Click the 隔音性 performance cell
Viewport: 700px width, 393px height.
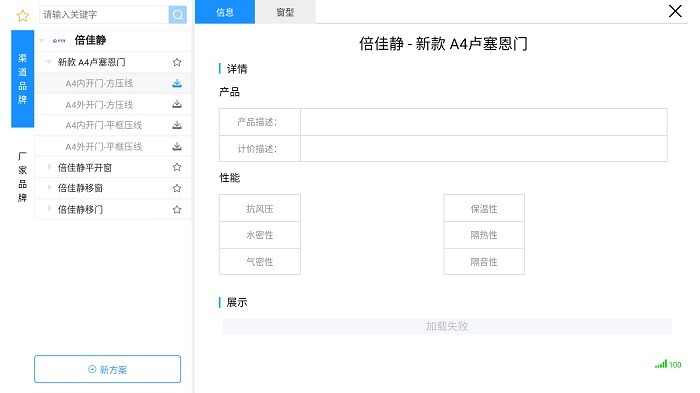(484, 262)
